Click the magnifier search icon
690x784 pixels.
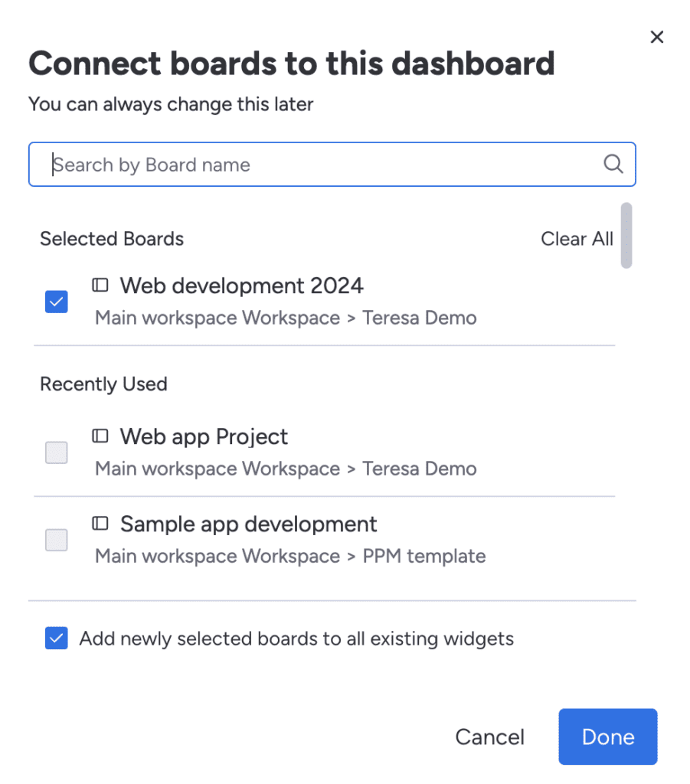coord(613,164)
